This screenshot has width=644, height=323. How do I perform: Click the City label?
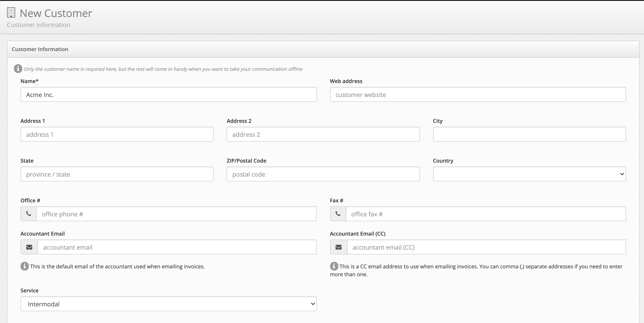[x=437, y=121]
